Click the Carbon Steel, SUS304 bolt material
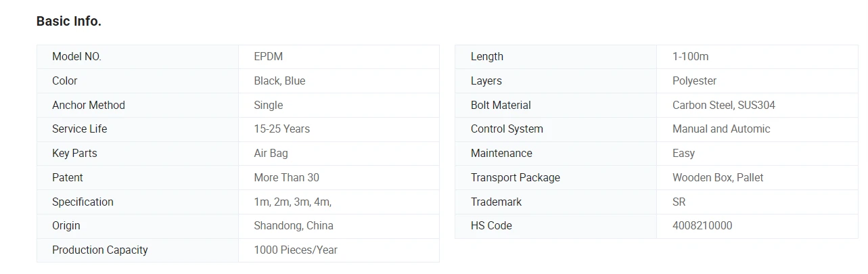 723,105
